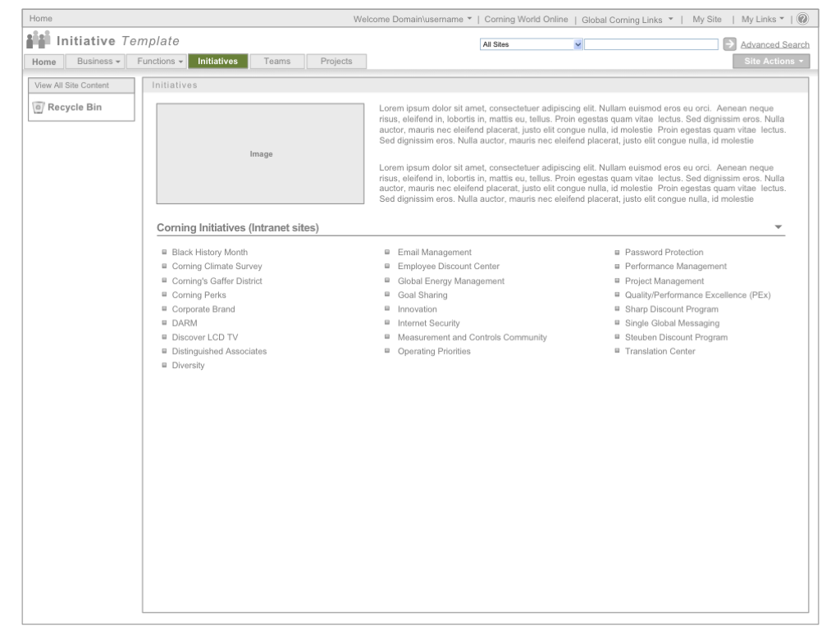Open Performance Management
This screenshot has width=840, height=630.
coord(676,267)
